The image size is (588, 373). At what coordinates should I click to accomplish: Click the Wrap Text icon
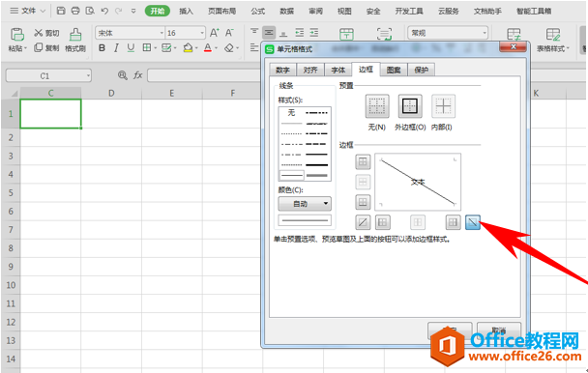click(384, 34)
